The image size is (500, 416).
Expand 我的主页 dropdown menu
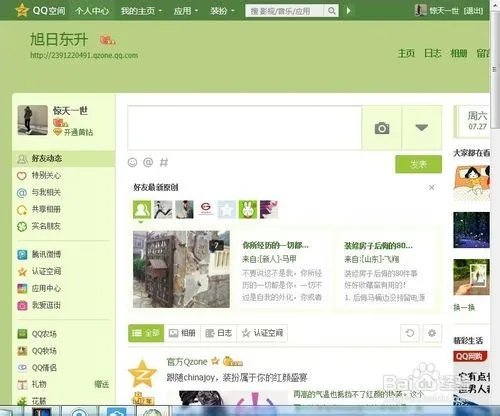click(x=141, y=11)
